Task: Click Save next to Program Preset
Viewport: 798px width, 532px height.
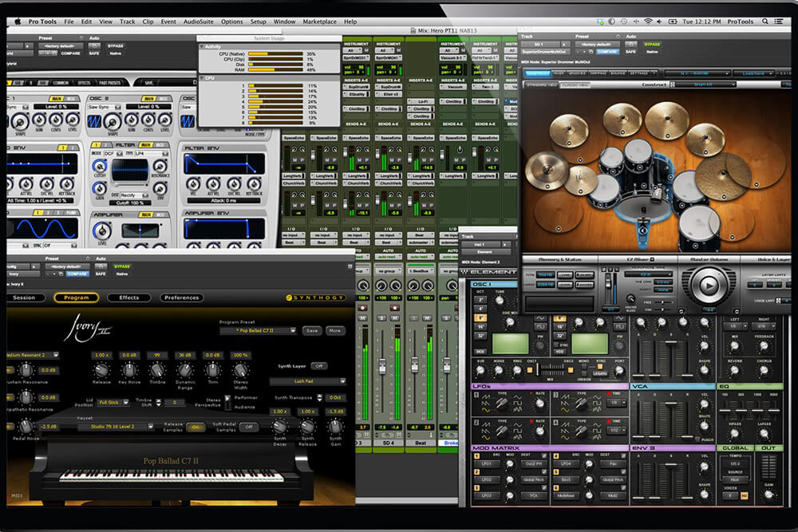Action: [x=312, y=330]
